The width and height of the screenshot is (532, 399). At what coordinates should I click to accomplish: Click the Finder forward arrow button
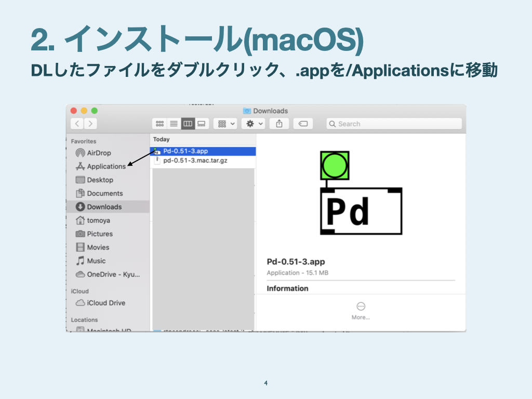(x=90, y=124)
